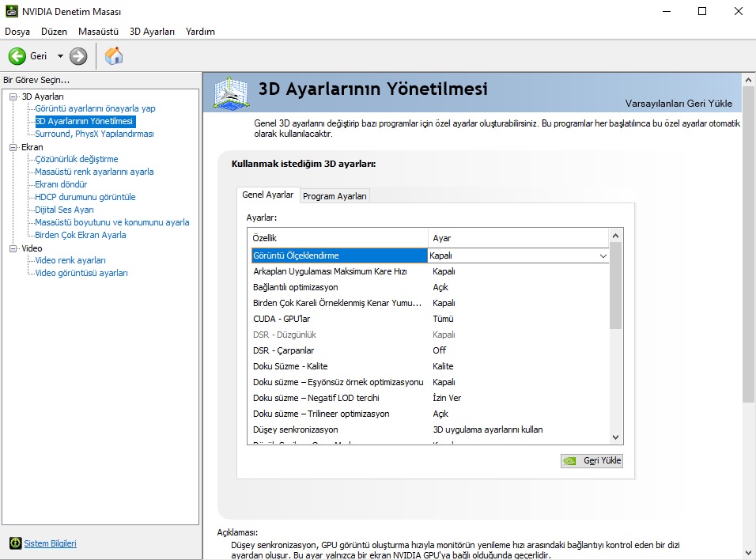Open the Masaüstü menu
The width and height of the screenshot is (756, 560).
(98, 32)
